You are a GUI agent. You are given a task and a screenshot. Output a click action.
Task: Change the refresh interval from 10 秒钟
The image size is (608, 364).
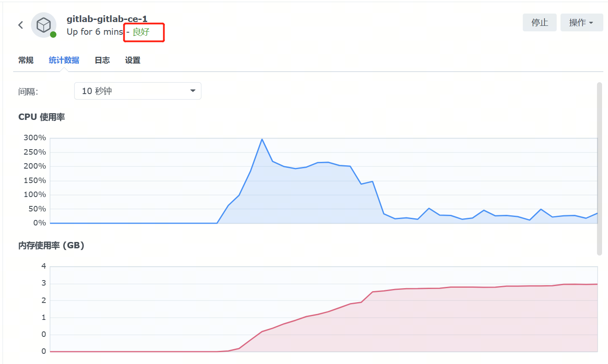click(137, 91)
